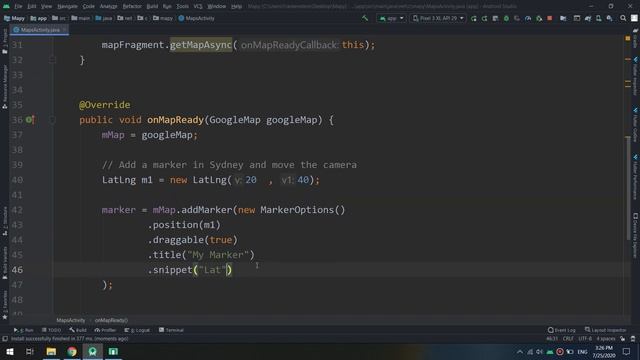
Task: Open the Windows Start menu
Action: pos(9,351)
